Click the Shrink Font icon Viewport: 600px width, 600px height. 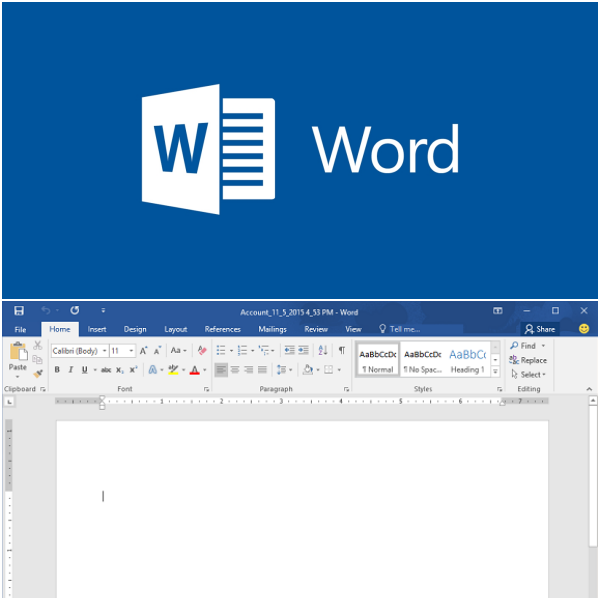pyautogui.click(x=157, y=351)
